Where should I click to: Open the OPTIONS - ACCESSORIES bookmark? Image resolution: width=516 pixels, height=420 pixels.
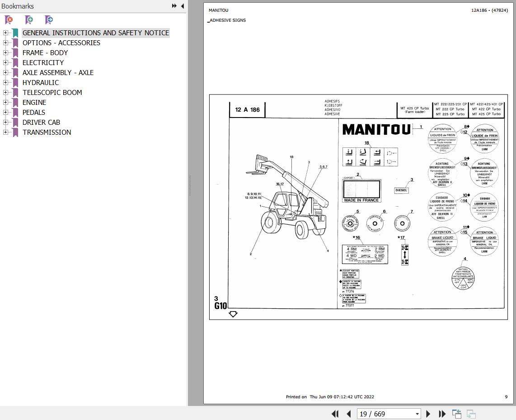point(61,43)
